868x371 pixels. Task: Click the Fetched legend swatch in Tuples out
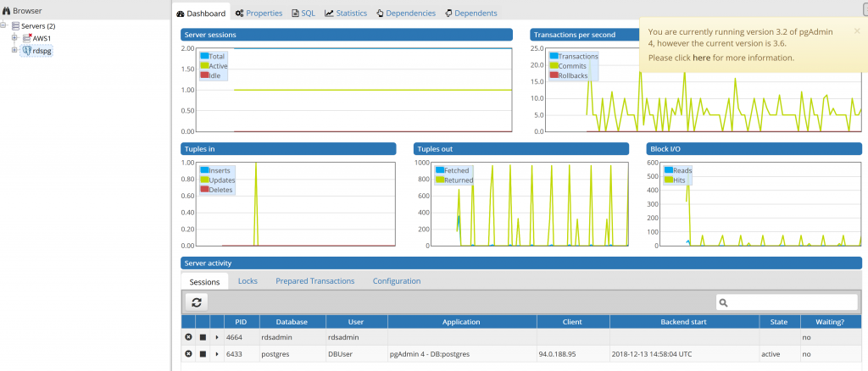[x=440, y=170]
